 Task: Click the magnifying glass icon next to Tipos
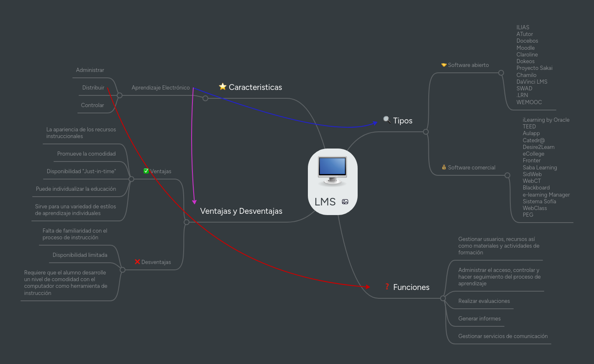coord(387,120)
